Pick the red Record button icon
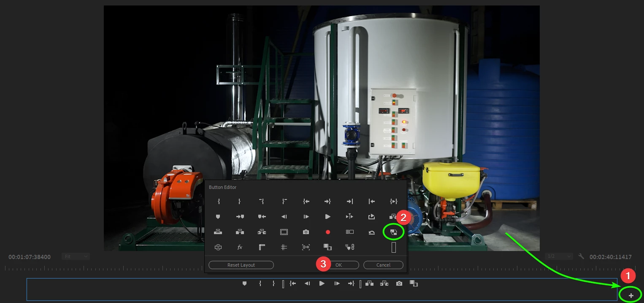 [327, 232]
